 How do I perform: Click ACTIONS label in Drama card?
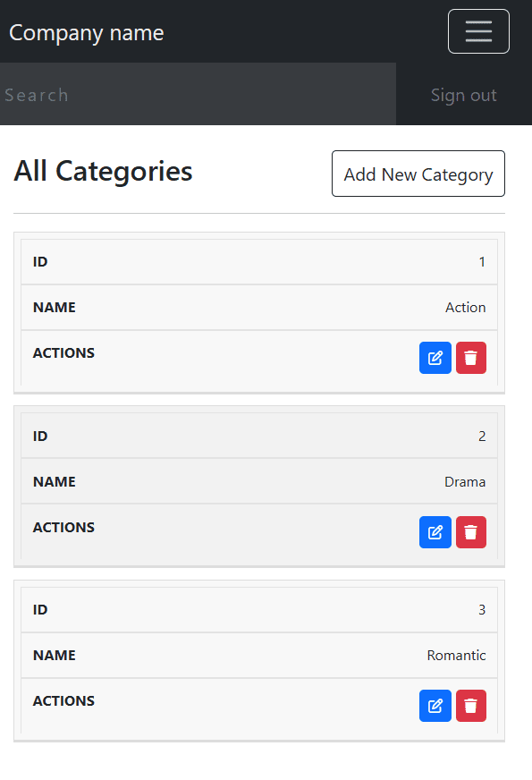point(63,527)
